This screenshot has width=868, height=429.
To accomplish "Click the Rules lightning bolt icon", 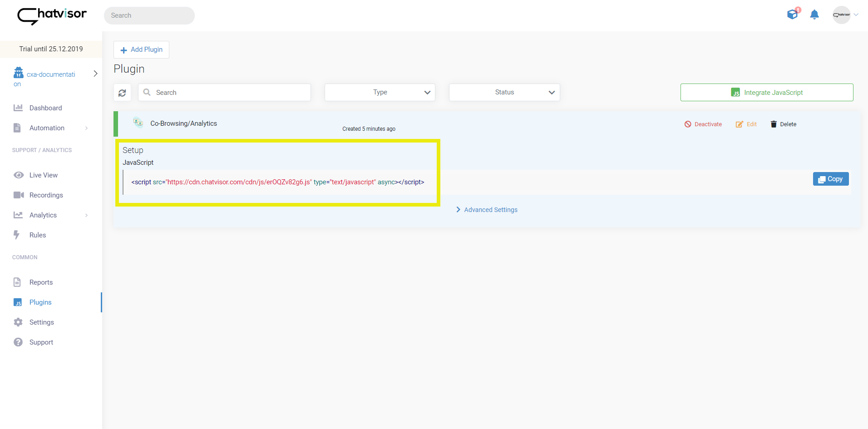I will [17, 235].
